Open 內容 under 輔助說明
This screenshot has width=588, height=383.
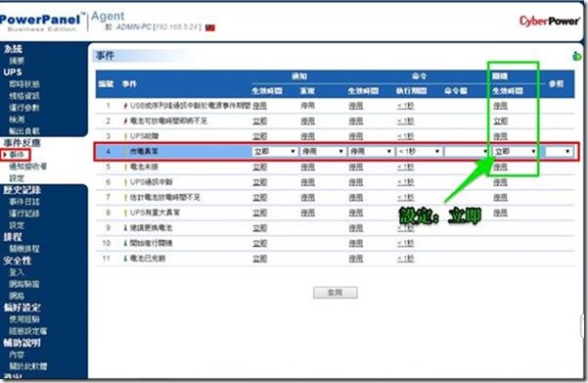coord(17,355)
